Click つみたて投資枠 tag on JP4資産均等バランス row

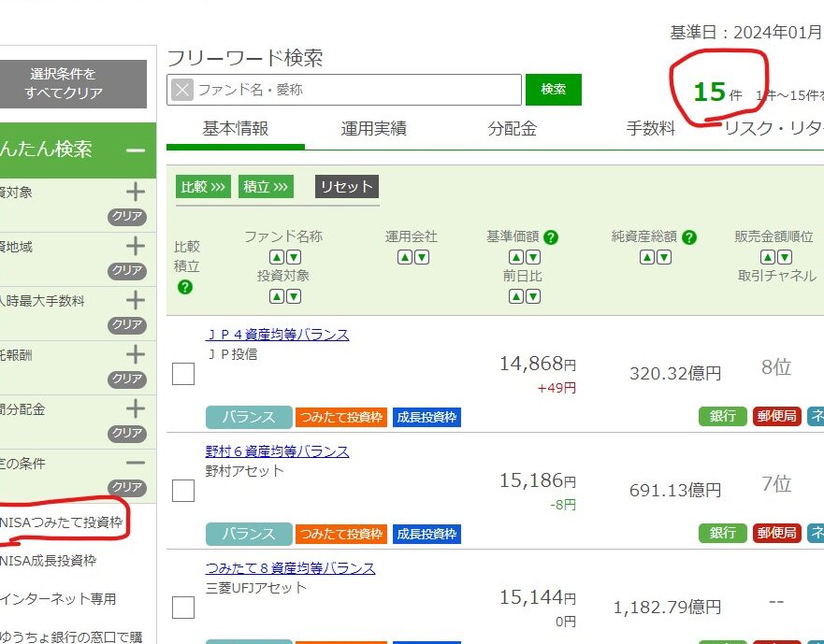(341, 417)
